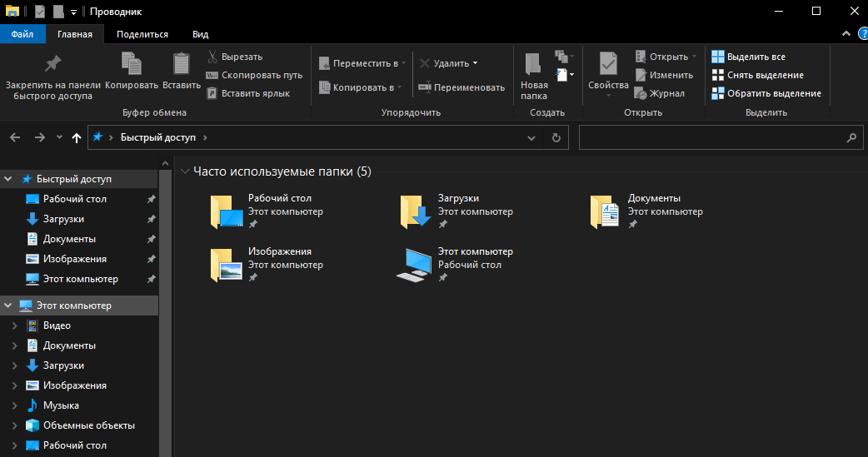
Task: Open the Загрузки folder in main pane
Action: (414, 212)
